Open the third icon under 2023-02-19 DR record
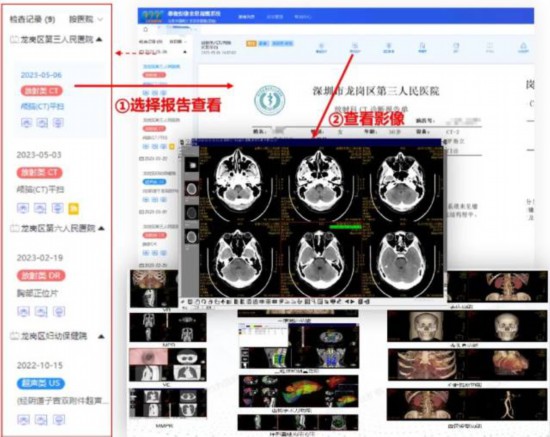 59,311
